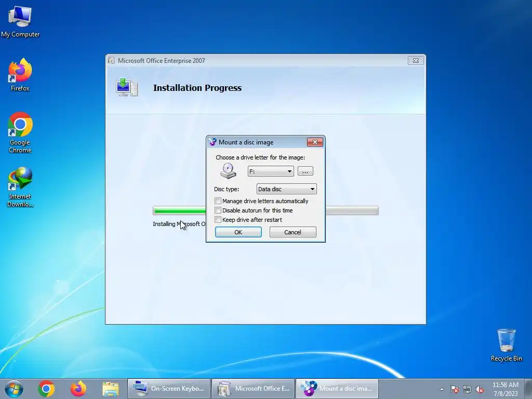
Task: Click Show desktop strip at taskbar end
Action: [528, 389]
